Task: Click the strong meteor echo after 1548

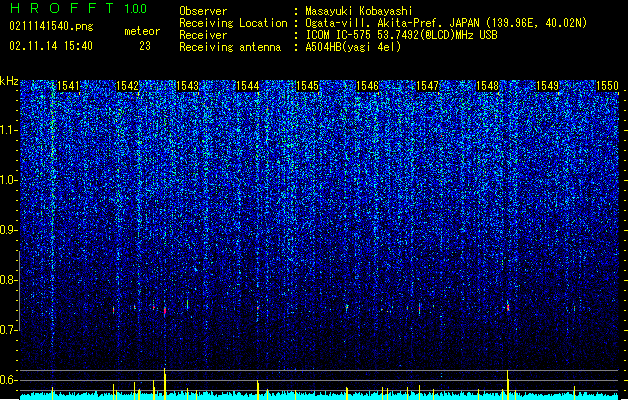Action: coord(508,306)
